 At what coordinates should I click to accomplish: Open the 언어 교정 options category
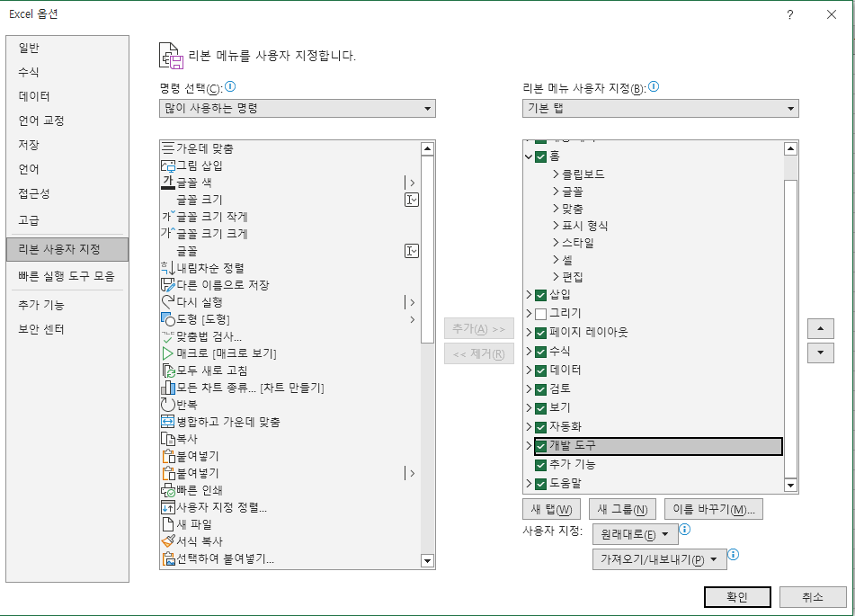click(x=67, y=121)
